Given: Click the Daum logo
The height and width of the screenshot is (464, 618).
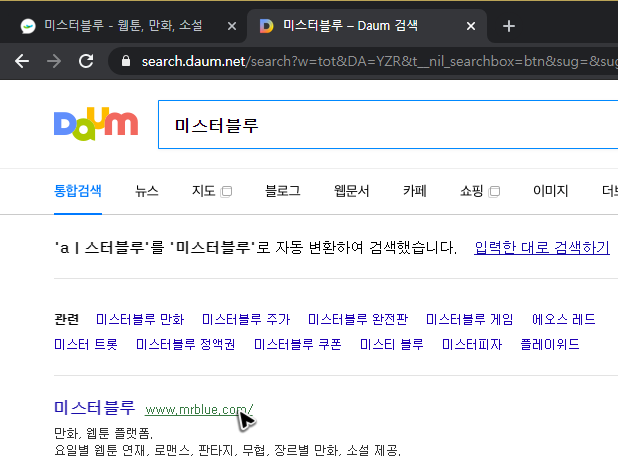Looking at the screenshot, I should (96, 124).
